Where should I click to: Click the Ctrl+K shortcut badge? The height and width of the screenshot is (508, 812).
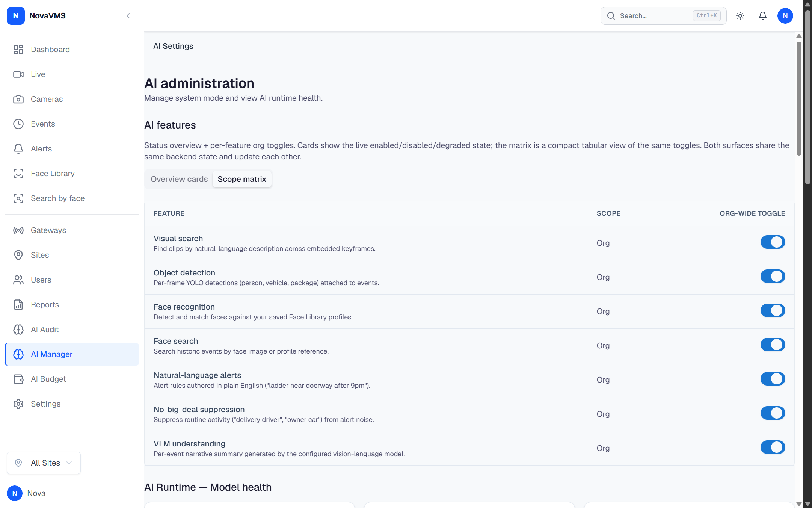click(706, 16)
